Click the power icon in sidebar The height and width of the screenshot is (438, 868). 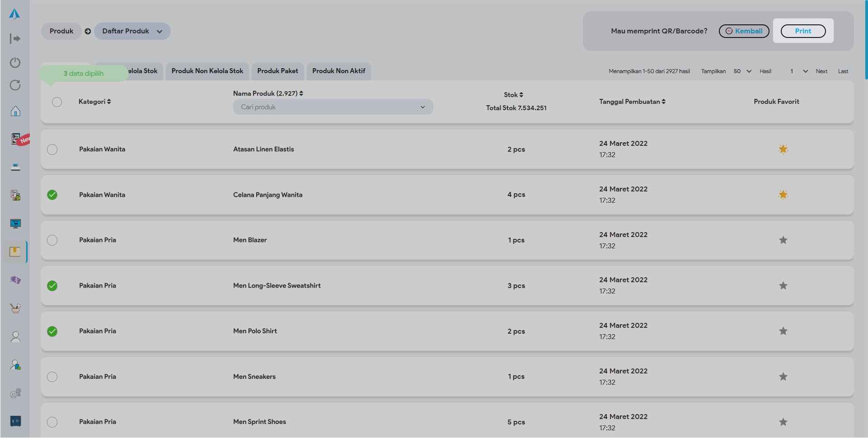[x=15, y=62]
